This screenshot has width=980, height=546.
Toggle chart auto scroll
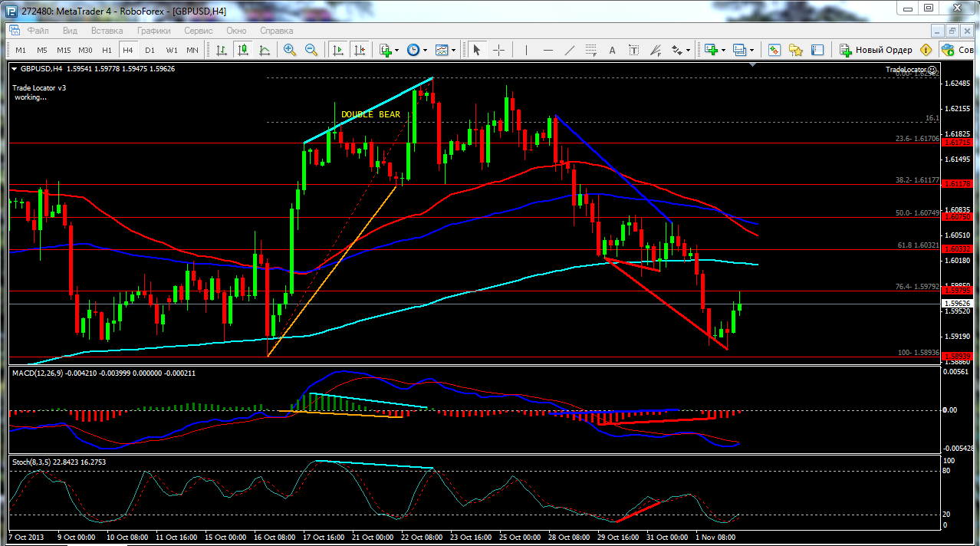click(x=337, y=50)
